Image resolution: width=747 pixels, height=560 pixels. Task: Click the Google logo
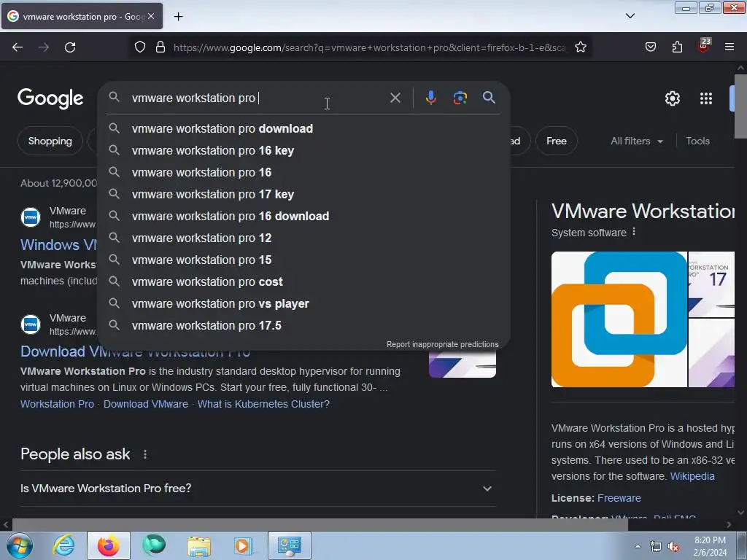coord(50,98)
